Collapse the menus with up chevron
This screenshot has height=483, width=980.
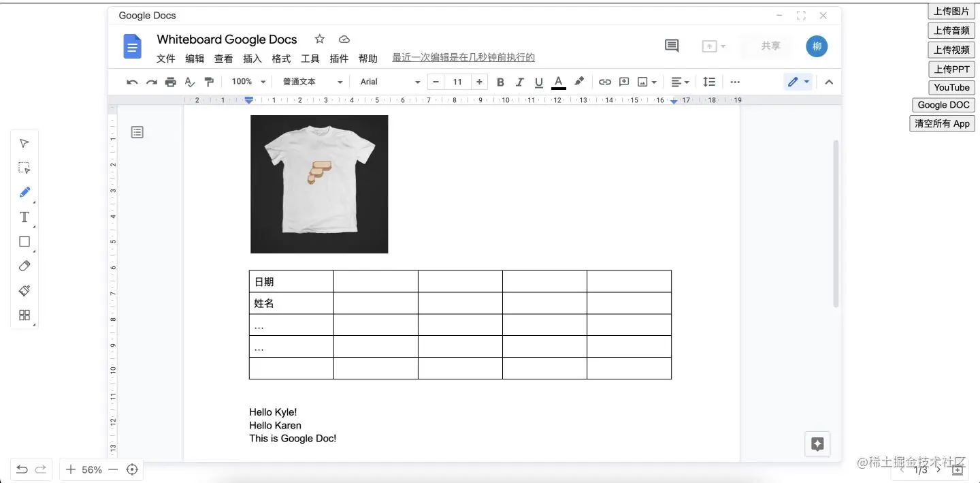pyautogui.click(x=829, y=82)
